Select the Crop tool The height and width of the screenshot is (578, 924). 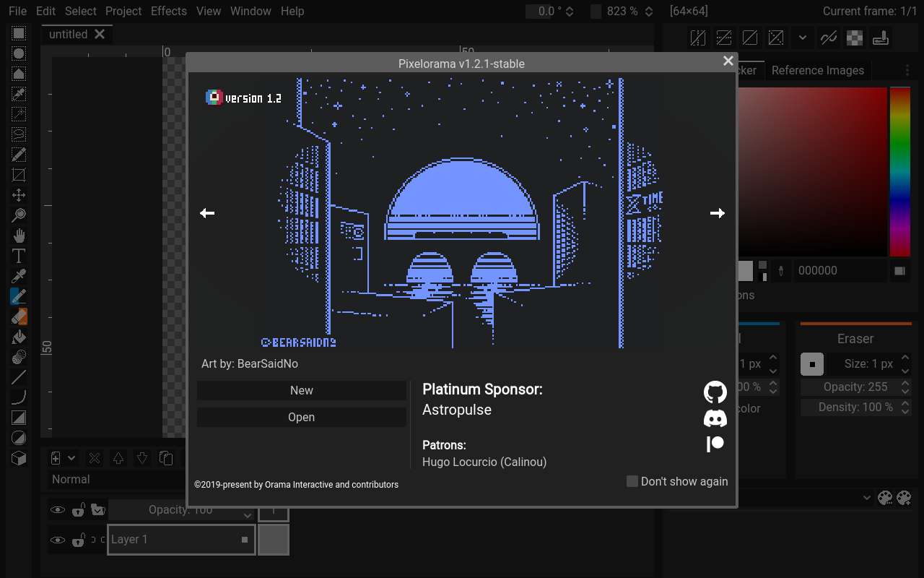(x=19, y=175)
